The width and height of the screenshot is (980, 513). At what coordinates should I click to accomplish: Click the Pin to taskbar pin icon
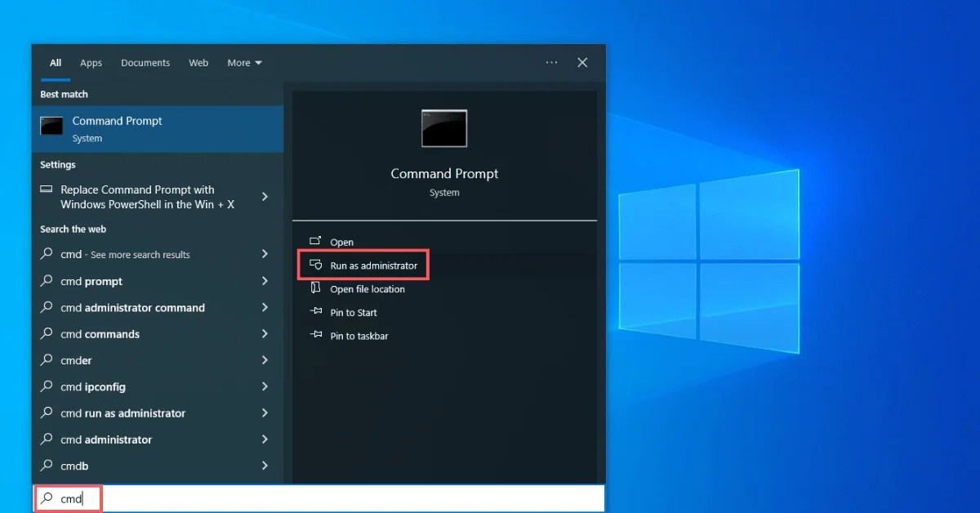coord(315,336)
